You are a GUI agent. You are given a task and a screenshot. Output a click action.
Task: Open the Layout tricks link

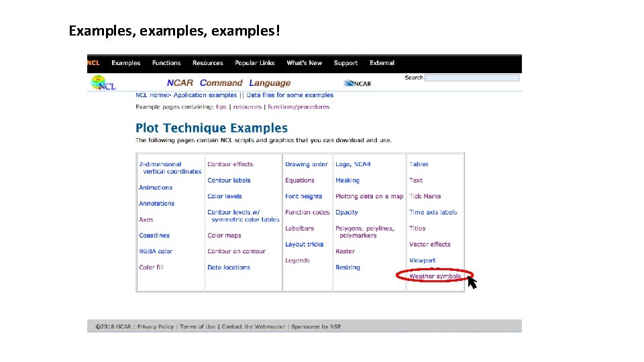(x=305, y=244)
